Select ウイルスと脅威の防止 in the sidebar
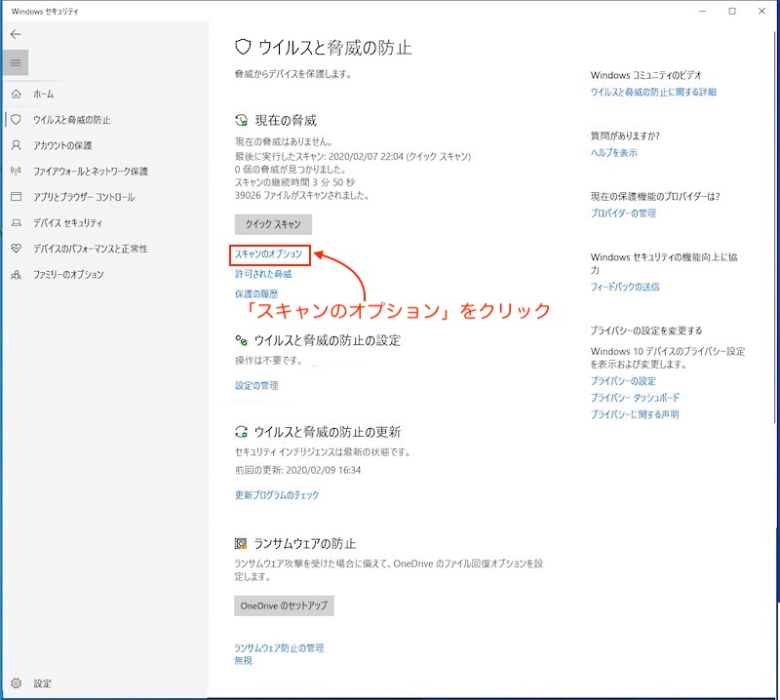This screenshot has width=780, height=700. click(71, 119)
